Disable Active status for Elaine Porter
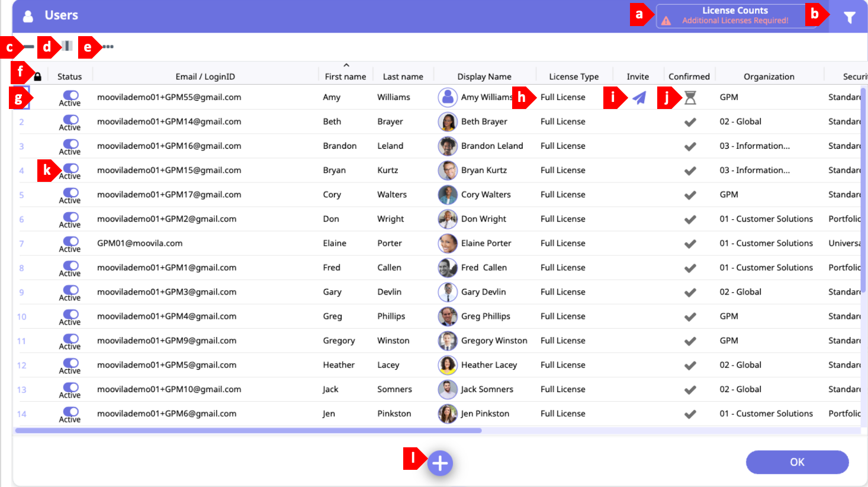The width and height of the screenshot is (868, 487). (71, 241)
